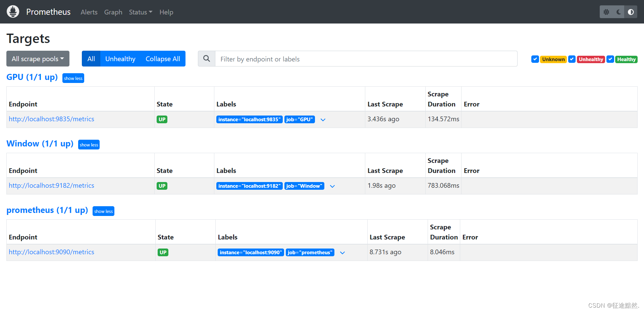The width and height of the screenshot is (644, 312).
Task: Click the instance="localhost:9835" label badge
Action: (250, 120)
